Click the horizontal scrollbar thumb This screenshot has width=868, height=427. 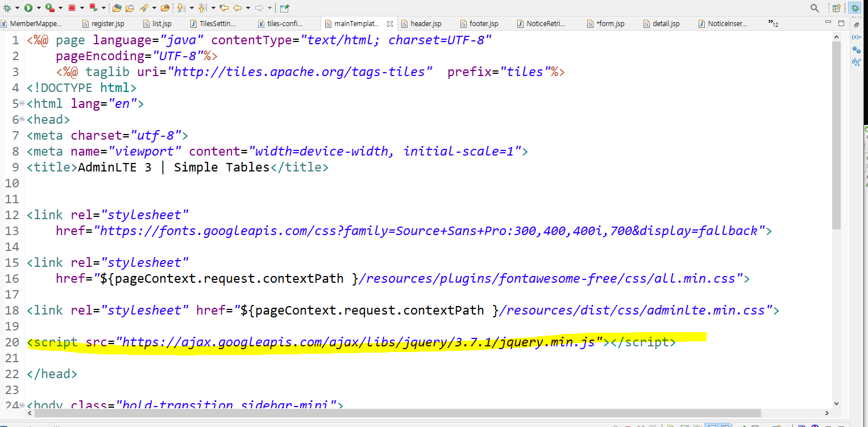(397, 413)
